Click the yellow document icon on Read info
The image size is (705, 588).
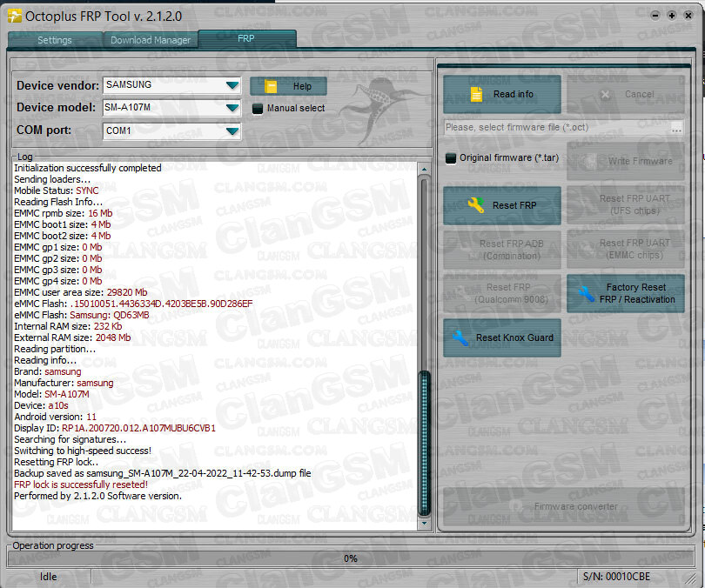477,94
